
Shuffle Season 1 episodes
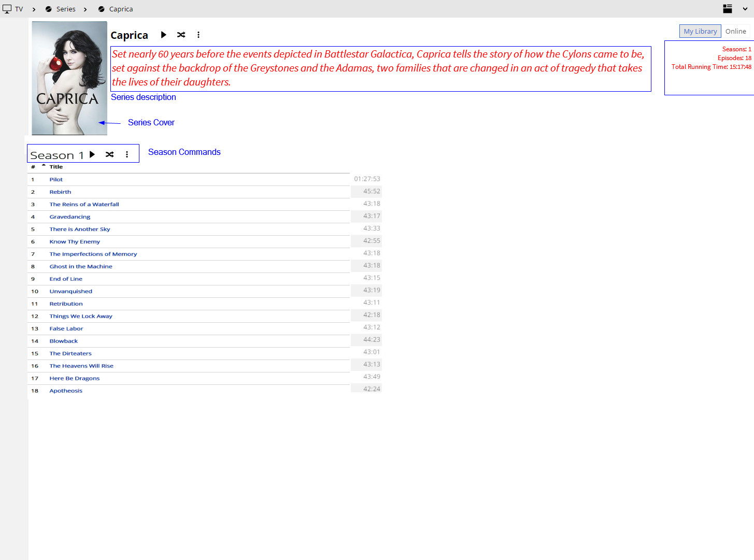coord(110,154)
